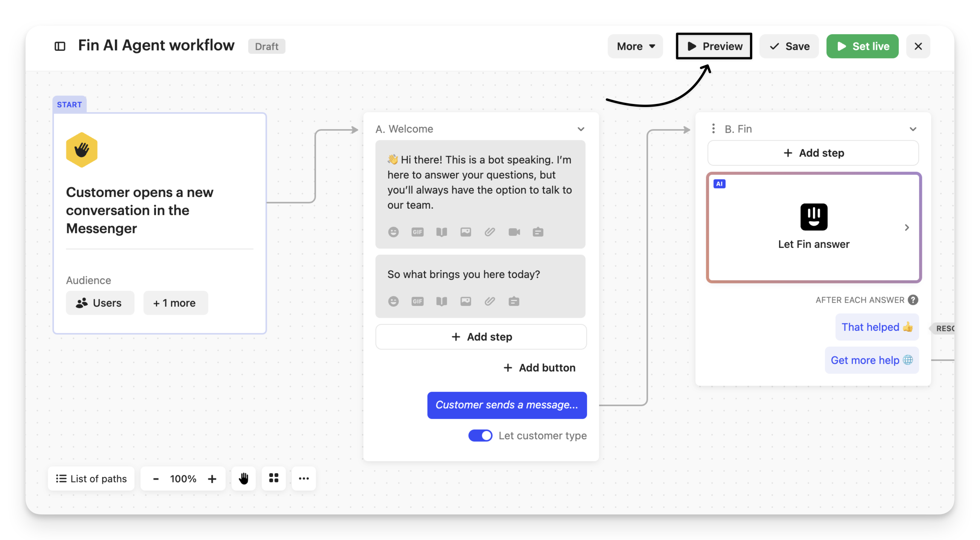Click the Draft status badge
This screenshot has width=980, height=540.
(x=267, y=46)
